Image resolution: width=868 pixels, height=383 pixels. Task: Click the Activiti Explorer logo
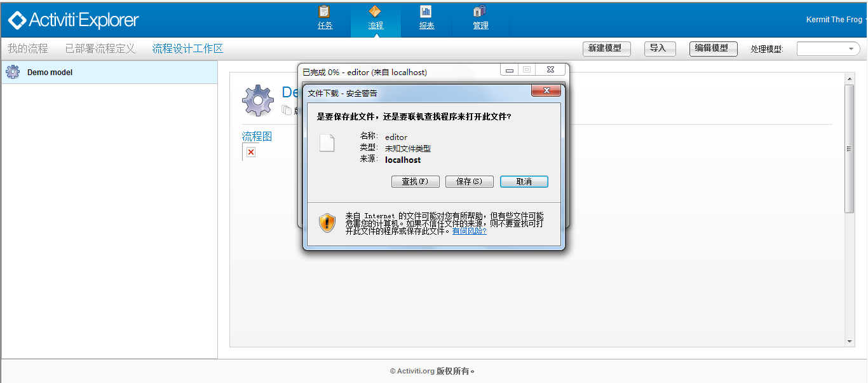(73, 20)
